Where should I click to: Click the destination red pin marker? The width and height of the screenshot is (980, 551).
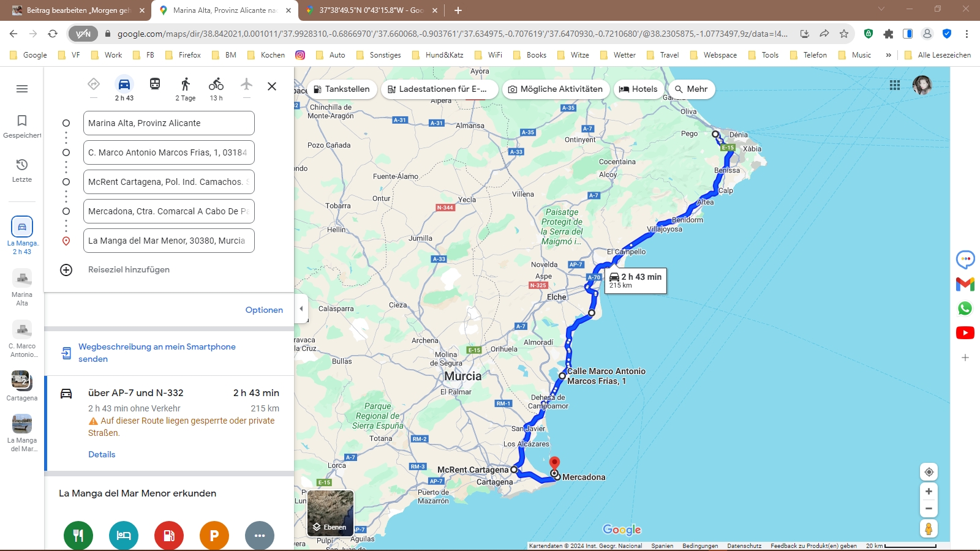554,463
